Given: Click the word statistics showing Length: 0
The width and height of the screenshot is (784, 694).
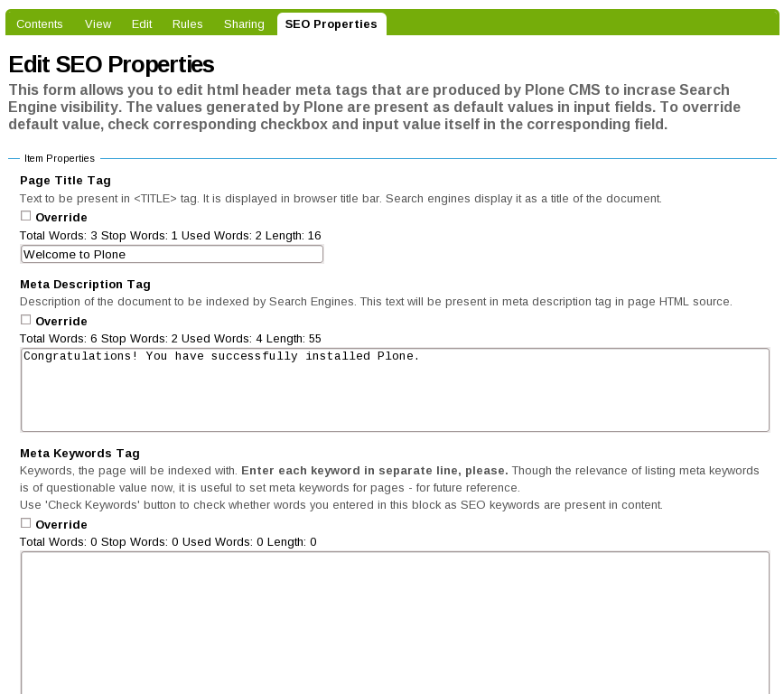Looking at the screenshot, I should (x=168, y=542).
